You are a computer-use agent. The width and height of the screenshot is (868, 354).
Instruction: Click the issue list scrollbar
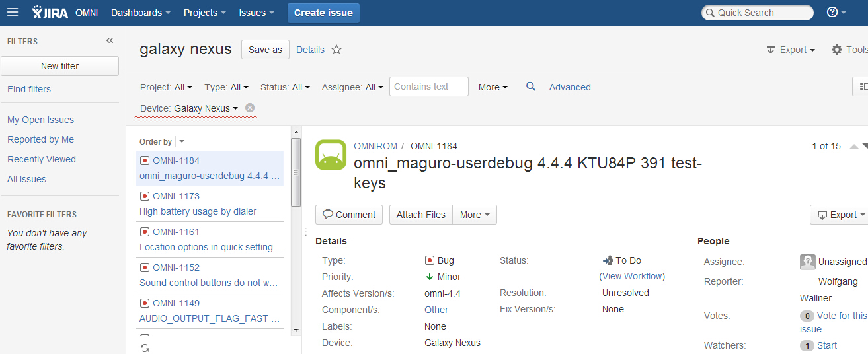click(x=296, y=172)
